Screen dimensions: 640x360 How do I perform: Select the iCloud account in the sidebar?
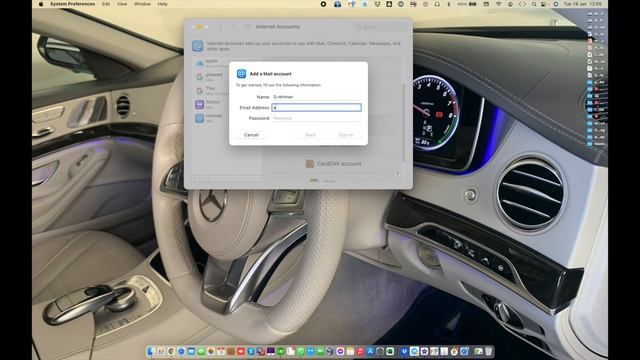pos(210,63)
